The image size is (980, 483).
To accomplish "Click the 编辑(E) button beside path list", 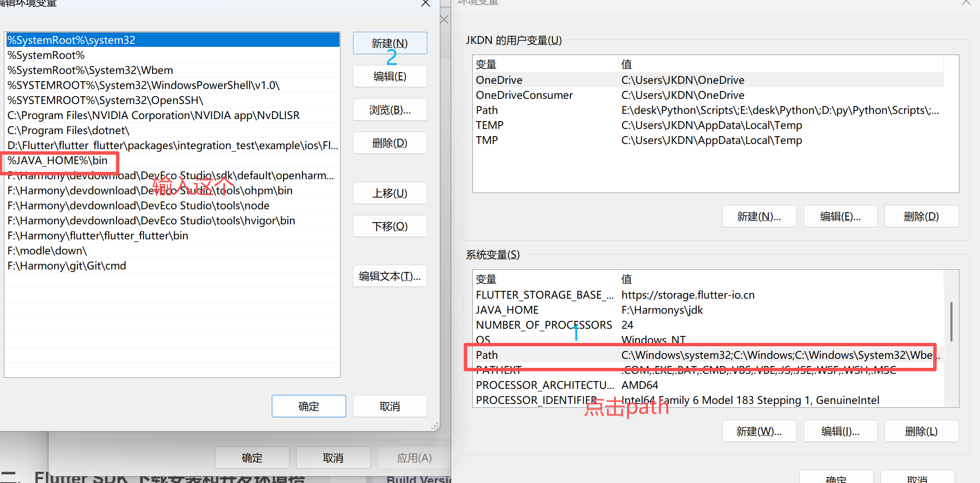I will coord(390,76).
